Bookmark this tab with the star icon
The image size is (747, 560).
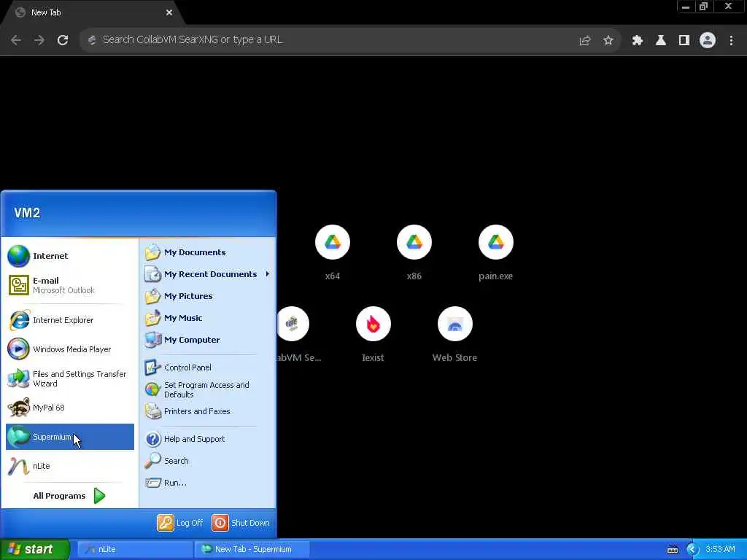coord(608,41)
